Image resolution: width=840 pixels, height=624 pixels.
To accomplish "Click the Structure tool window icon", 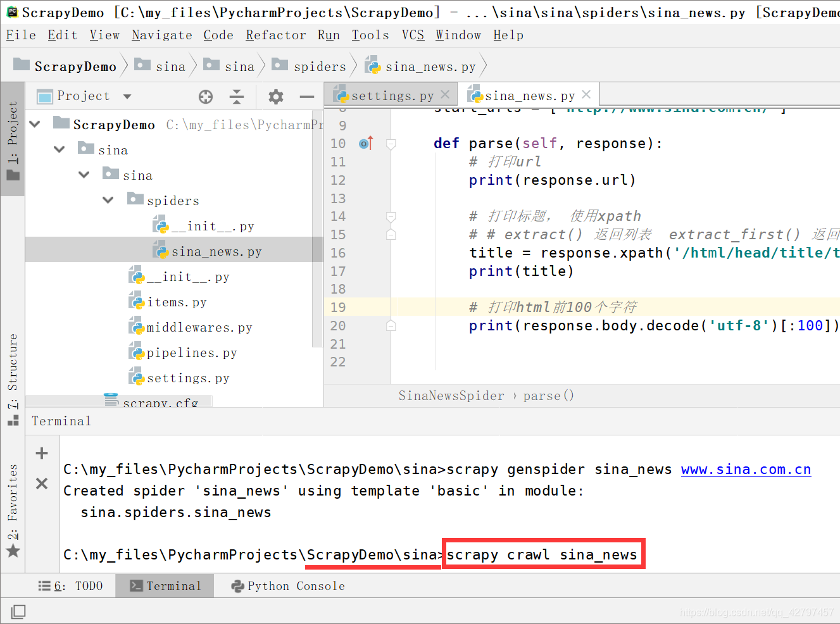I will click(13, 420).
